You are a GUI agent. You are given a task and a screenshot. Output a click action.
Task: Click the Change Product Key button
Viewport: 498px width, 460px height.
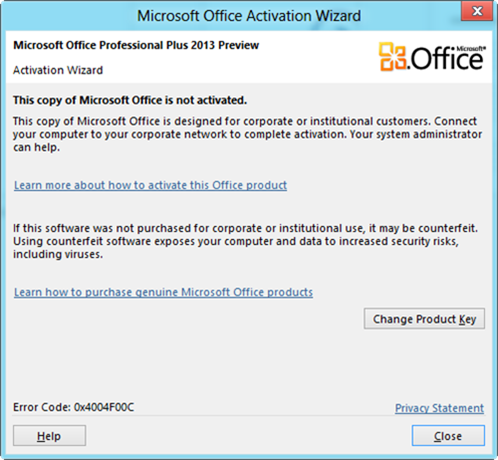(424, 319)
